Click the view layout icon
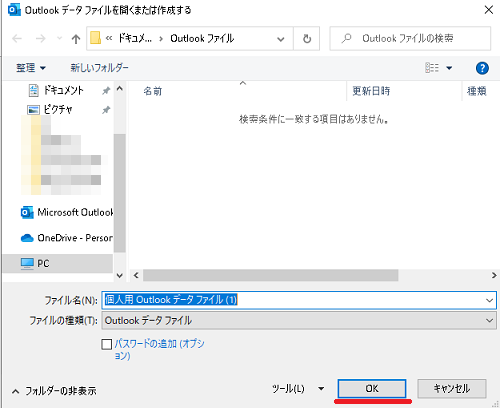The image size is (500, 408). pyautogui.click(x=432, y=68)
